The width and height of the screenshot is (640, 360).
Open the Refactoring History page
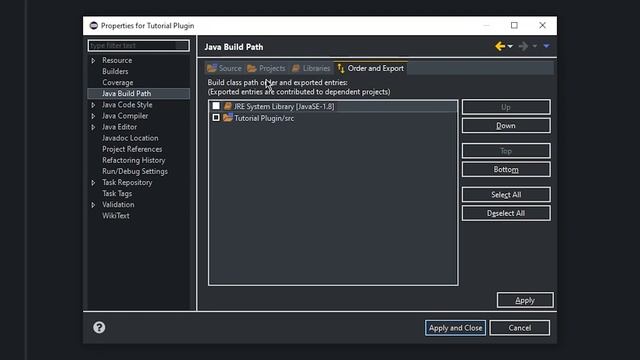(133, 160)
